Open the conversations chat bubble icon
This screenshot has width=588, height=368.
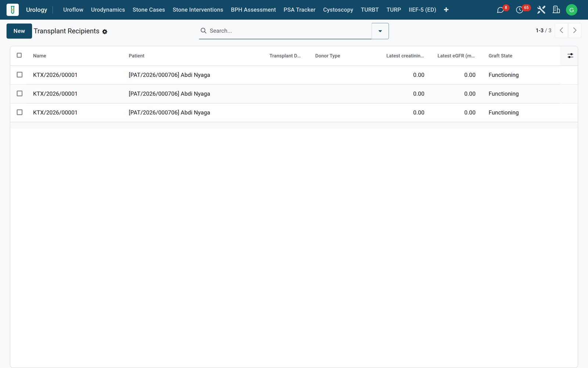(x=500, y=10)
